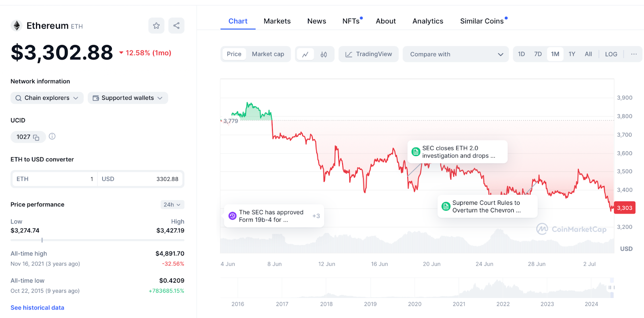Click the 2020 label on overview timeline

coord(415,304)
